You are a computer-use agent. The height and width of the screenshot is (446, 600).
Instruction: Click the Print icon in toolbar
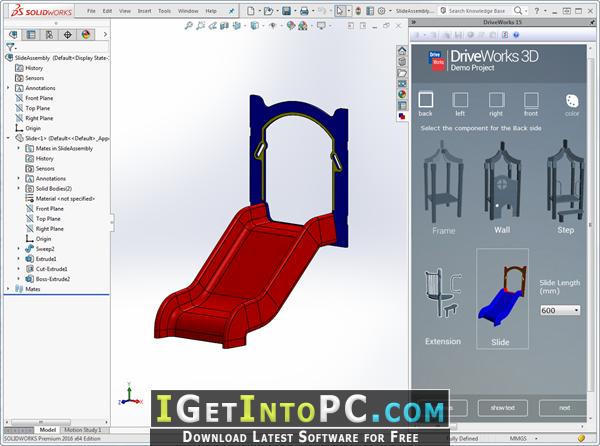(304, 11)
